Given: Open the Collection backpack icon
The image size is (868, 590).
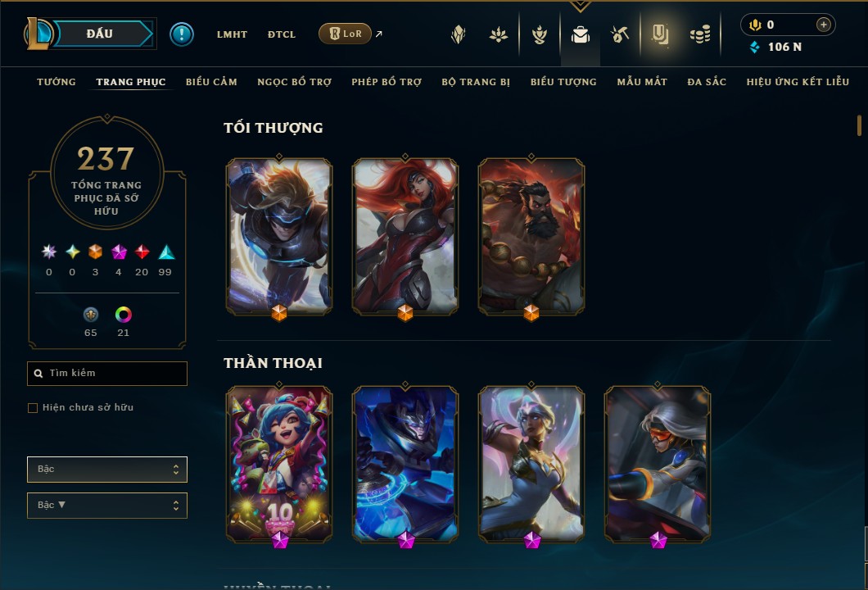Looking at the screenshot, I should click(x=580, y=35).
